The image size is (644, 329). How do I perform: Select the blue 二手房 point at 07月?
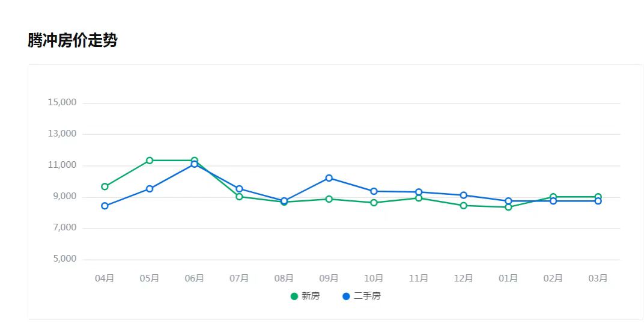pyautogui.click(x=239, y=189)
